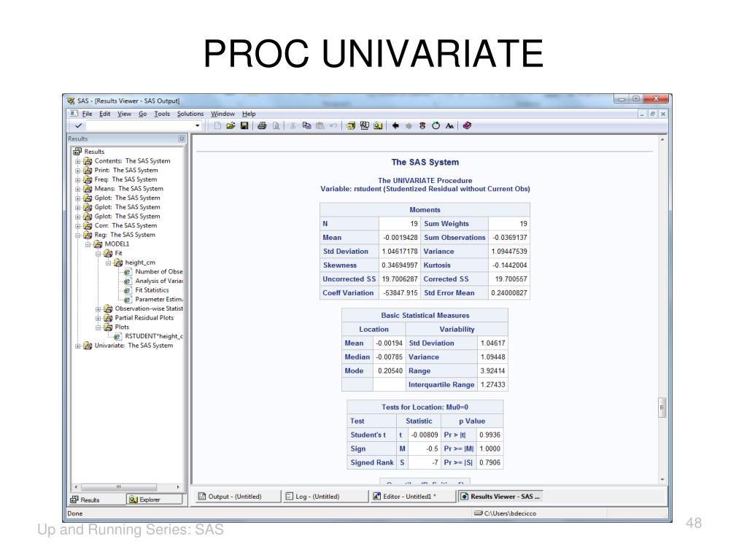This screenshot has width=747, height=560.
Task: Open the File menu
Action: click(x=88, y=114)
